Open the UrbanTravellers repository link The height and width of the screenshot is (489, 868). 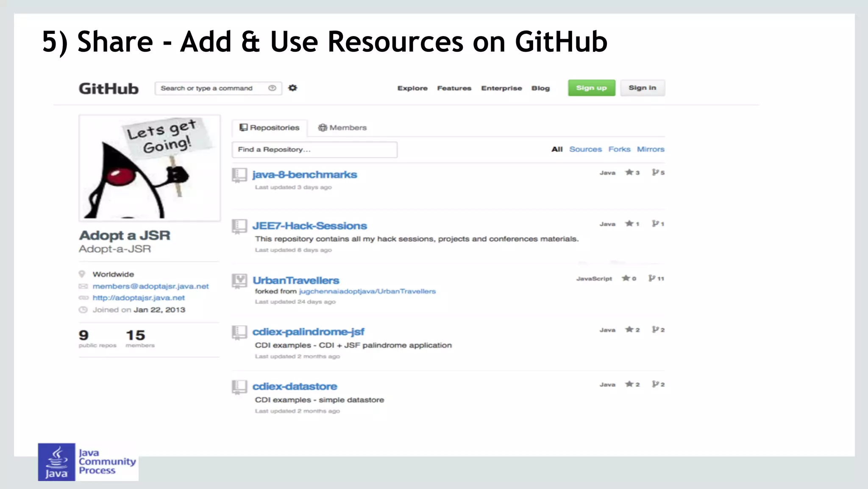click(296, 281)
